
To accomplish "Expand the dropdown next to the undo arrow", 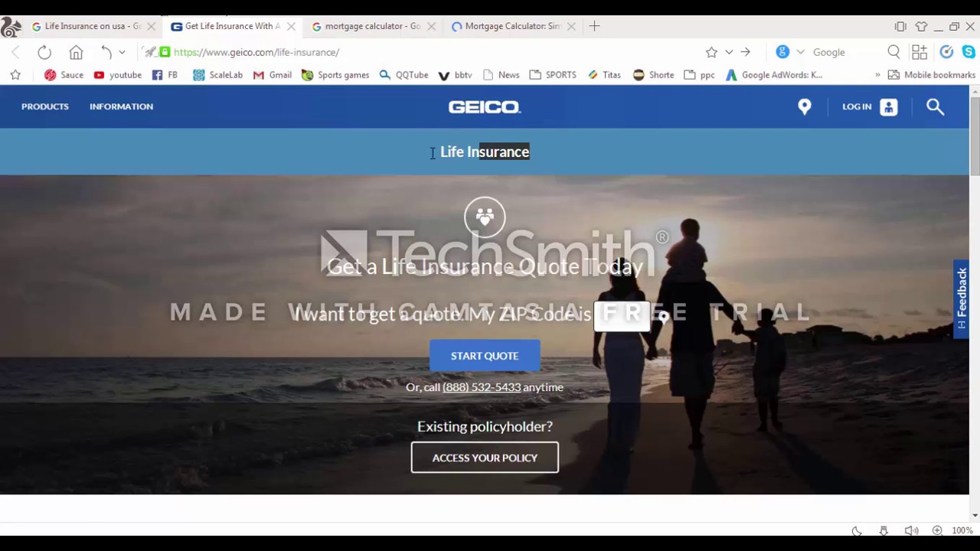I will [122, 52].
